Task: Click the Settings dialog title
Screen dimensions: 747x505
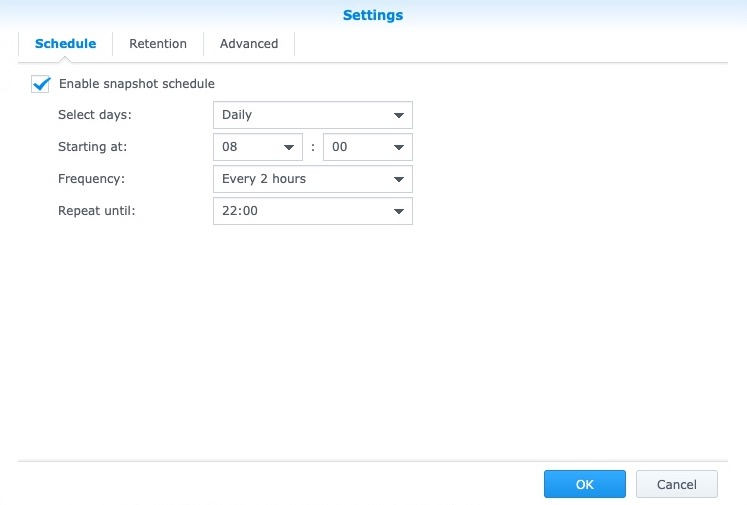Action: coord(373,15)
